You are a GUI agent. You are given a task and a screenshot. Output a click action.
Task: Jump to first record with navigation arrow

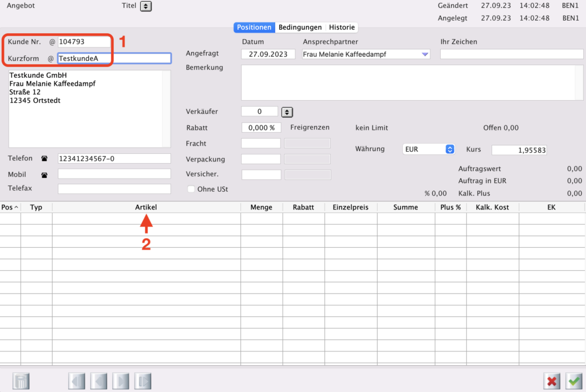coord(77,381)
